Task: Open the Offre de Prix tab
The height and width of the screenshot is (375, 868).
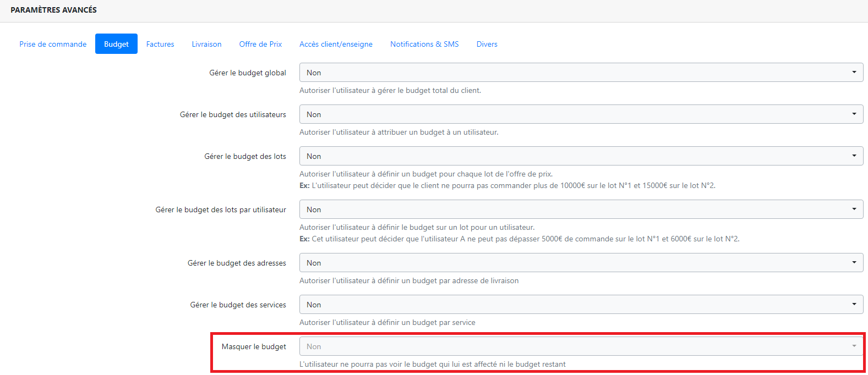Action: point(260,44)
